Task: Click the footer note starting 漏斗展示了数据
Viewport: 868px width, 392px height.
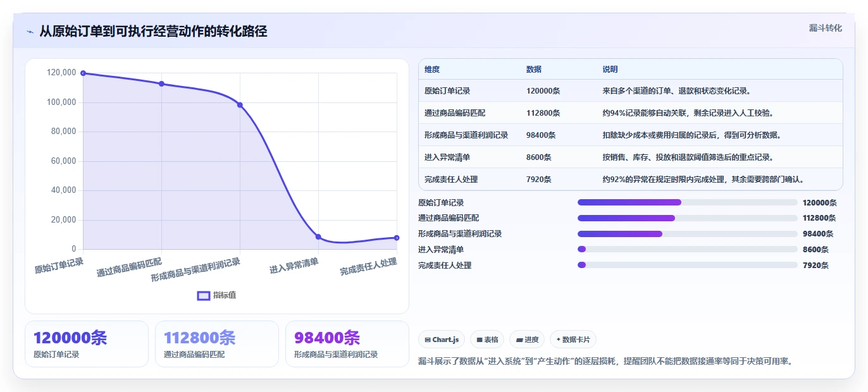Action: tap(605, 362)
